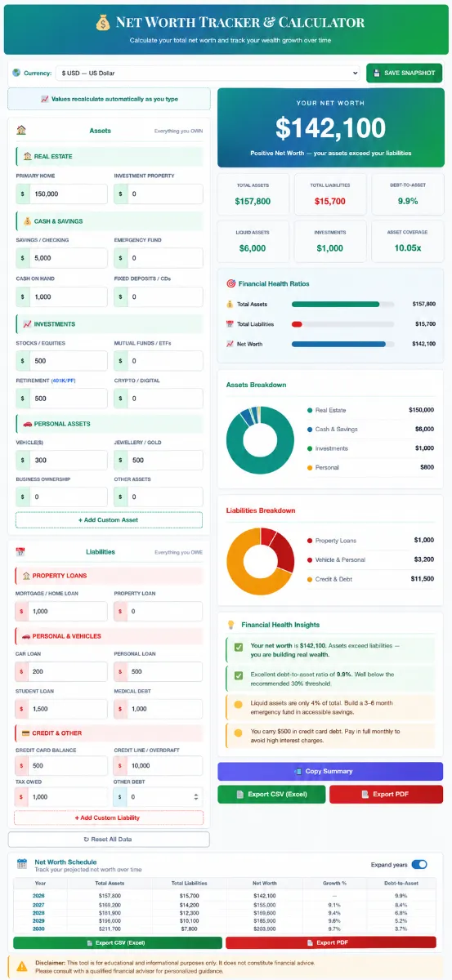Click the 2030 year cell
Screen dimensions: 452x980
[x=38, y=929]
